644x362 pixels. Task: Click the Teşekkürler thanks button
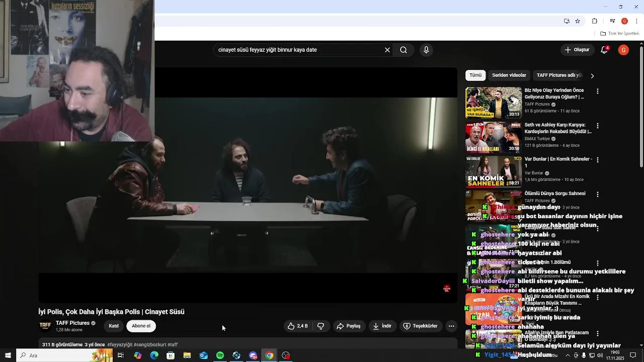tap(421, 326)
